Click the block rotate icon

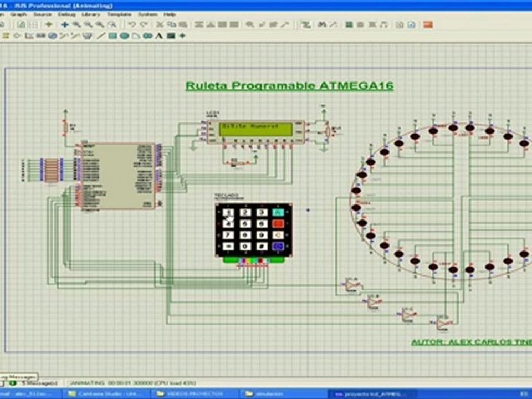[x=222, y=24]
